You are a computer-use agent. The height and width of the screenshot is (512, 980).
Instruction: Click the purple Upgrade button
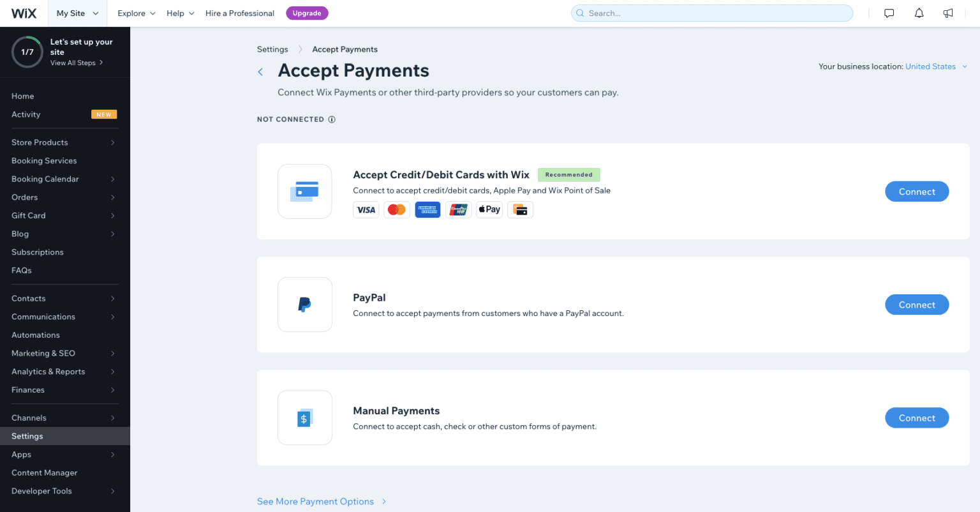click(x=307, y=13)
